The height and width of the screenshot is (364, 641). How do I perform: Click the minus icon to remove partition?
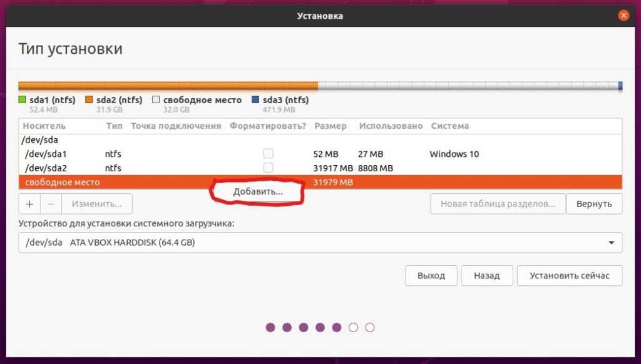(51, 204)
